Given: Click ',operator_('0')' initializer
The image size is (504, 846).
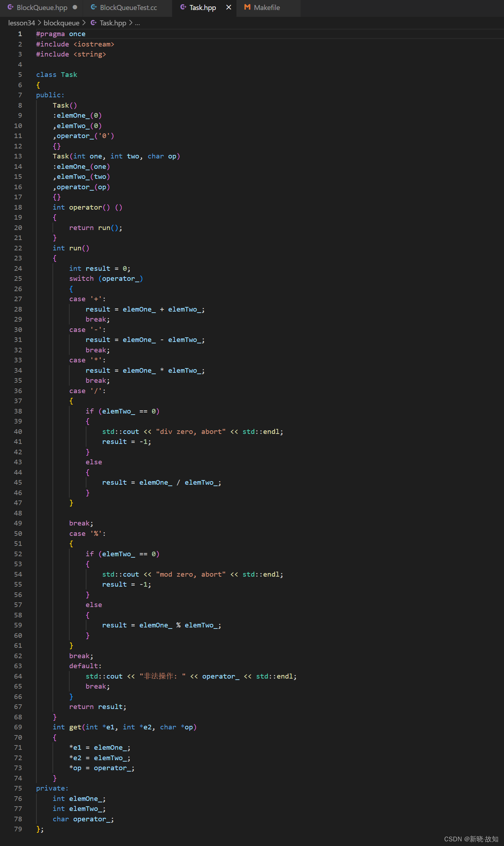Looking at the screenshot, I should click(x=83, y=136).
